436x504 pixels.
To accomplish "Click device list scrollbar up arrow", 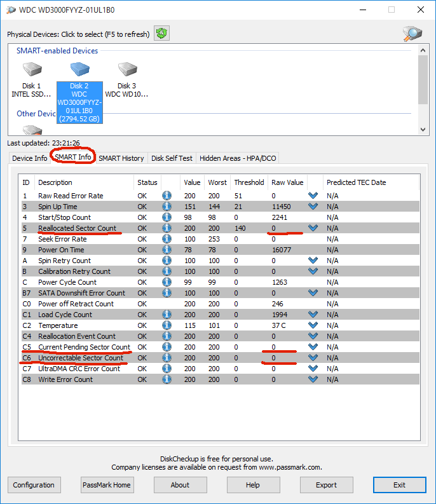I will [x=423, y=50].
